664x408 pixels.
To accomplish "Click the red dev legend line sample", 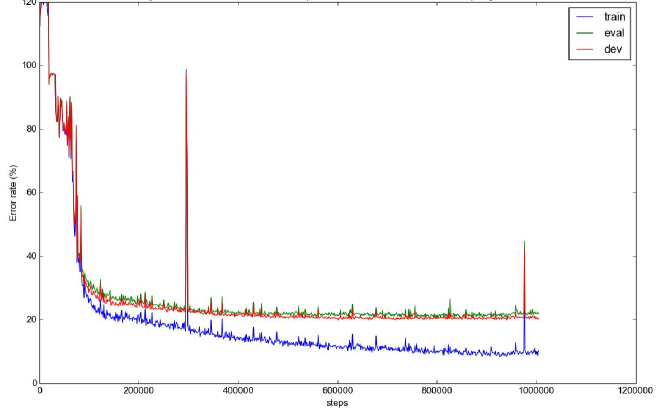I will [x=585, y=49].
